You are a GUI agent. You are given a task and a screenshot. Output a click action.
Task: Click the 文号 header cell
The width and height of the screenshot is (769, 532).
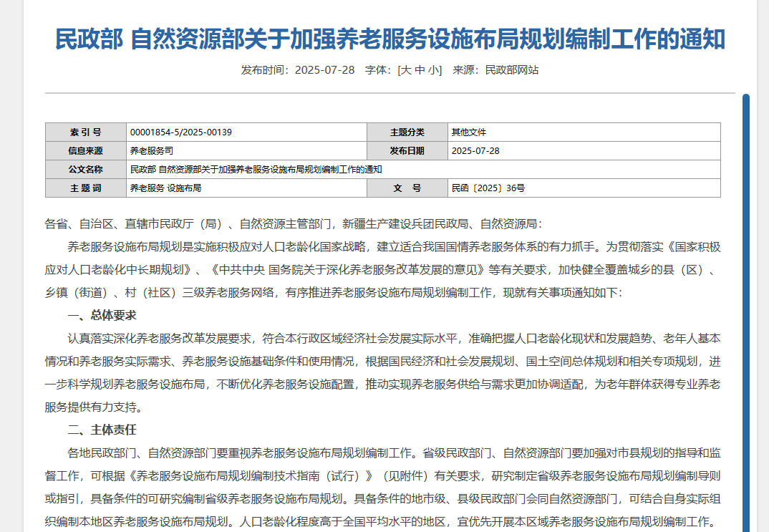[x=407, y=188]
